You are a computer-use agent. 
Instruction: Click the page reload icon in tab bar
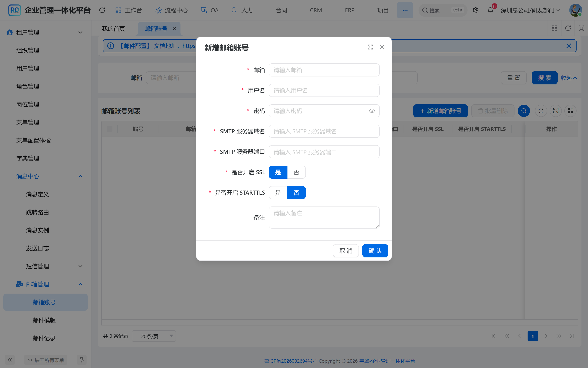[568, 28]
